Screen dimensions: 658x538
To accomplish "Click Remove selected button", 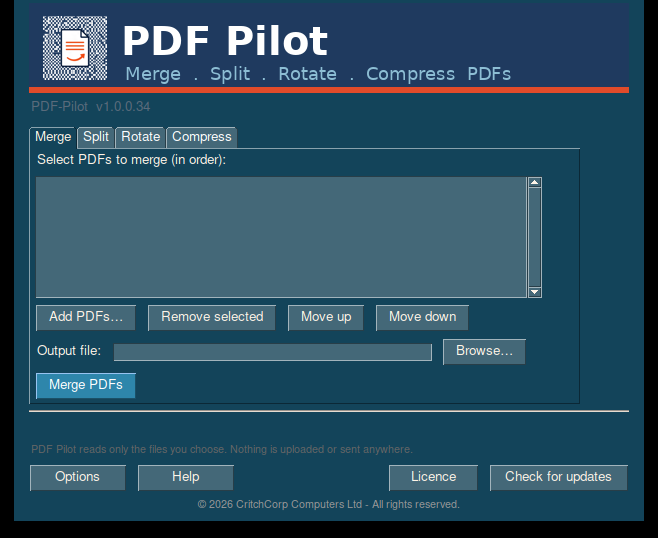I will (x=212, y=317).
